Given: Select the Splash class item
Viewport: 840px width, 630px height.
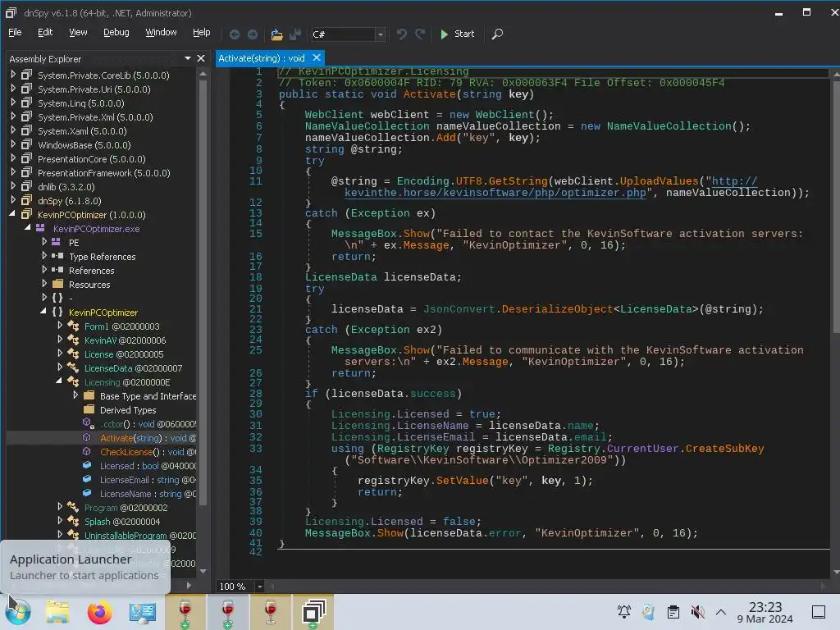Looking at the screenshot, I should click(121, 521).
